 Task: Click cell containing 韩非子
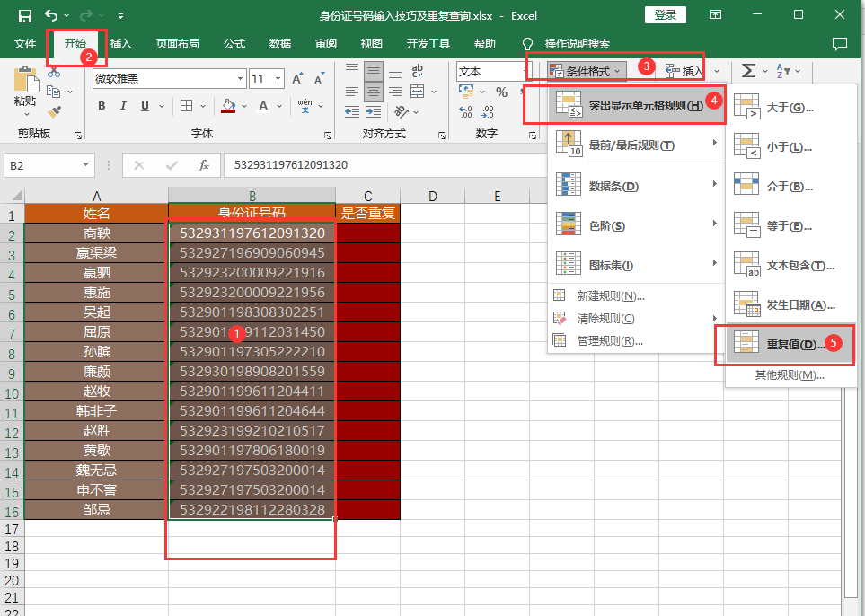96,411
